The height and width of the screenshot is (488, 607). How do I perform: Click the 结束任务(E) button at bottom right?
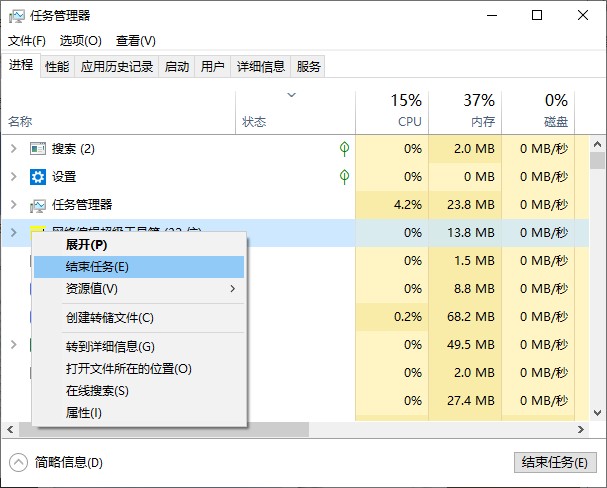[555, 462]
